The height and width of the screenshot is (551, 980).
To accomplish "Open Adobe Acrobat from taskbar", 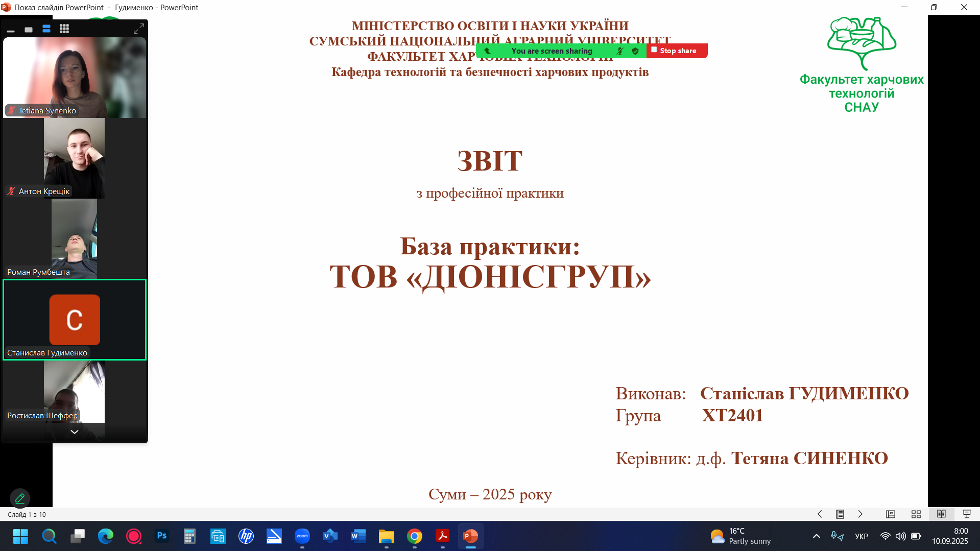I will tap(443, 536).
